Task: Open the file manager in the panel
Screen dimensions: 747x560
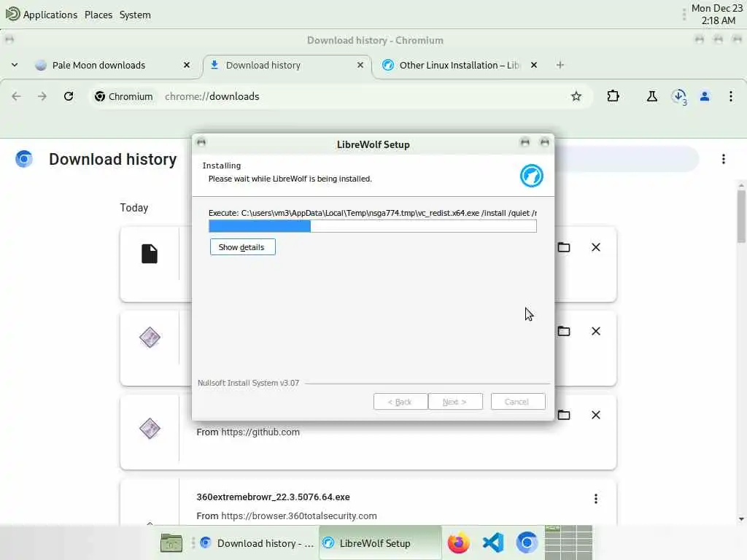Action: point(171,542)
